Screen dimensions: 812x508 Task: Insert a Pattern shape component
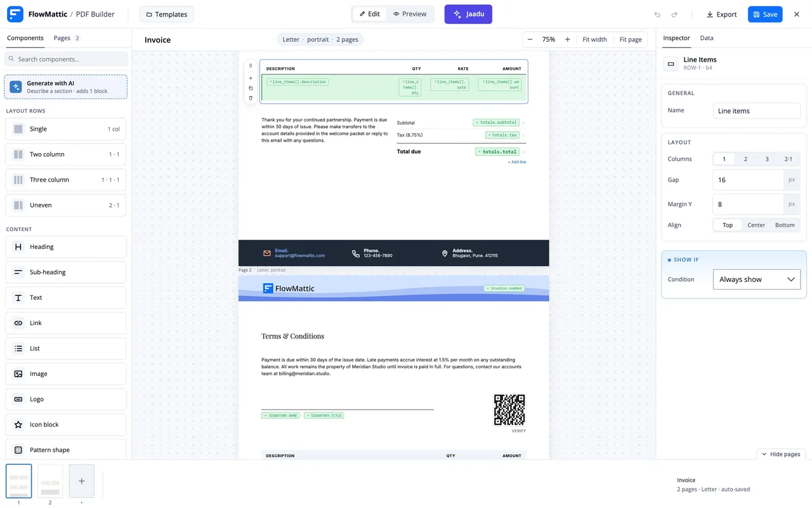coord(65,449)
